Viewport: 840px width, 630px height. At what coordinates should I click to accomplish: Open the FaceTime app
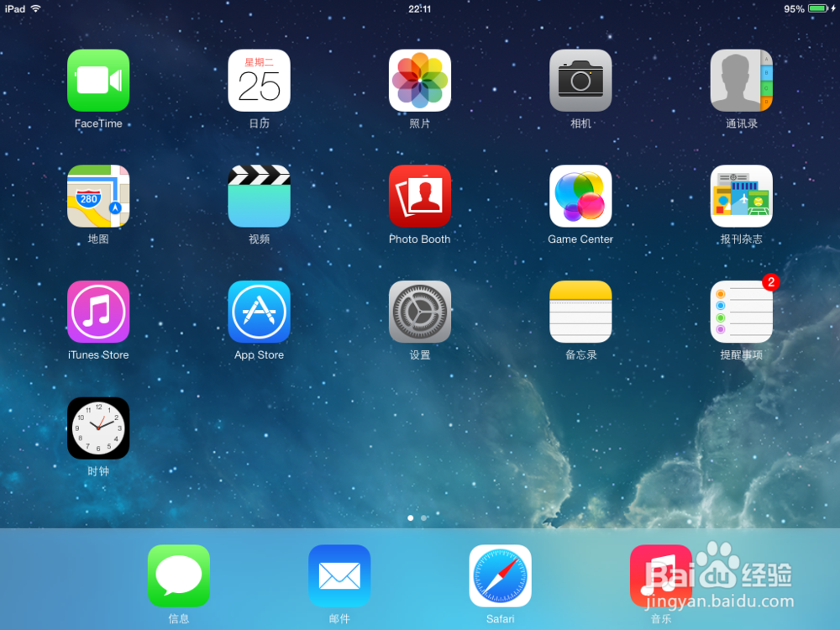click(98, 81)
